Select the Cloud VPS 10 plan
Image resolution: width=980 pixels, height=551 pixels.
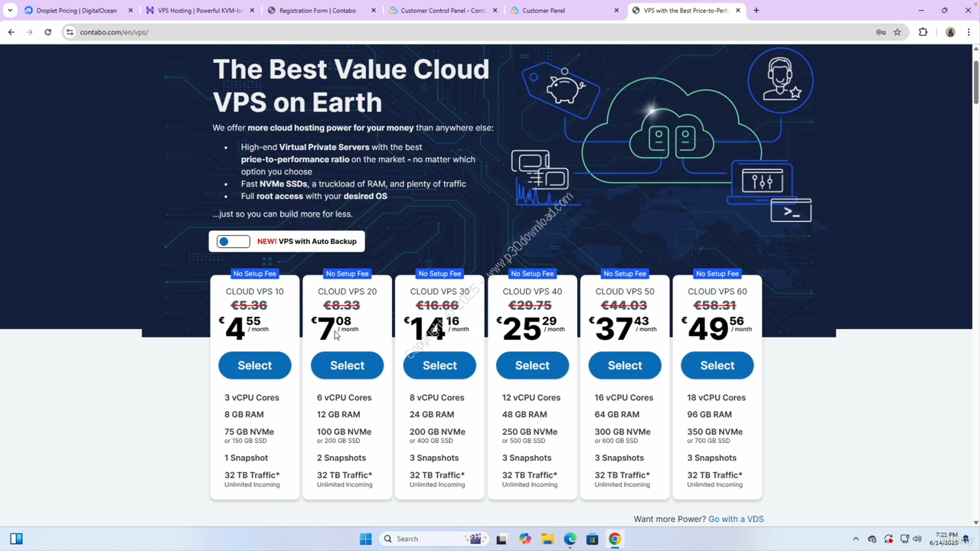(254, 366)
